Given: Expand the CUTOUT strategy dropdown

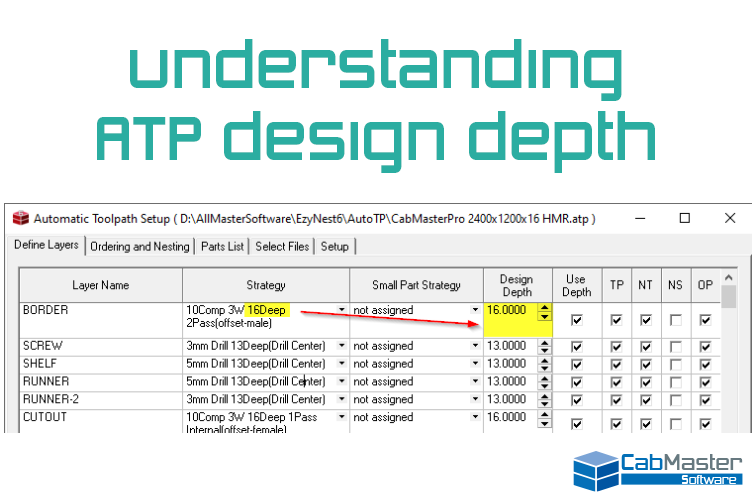Looking at the screenshot, I should click(341, 417).
